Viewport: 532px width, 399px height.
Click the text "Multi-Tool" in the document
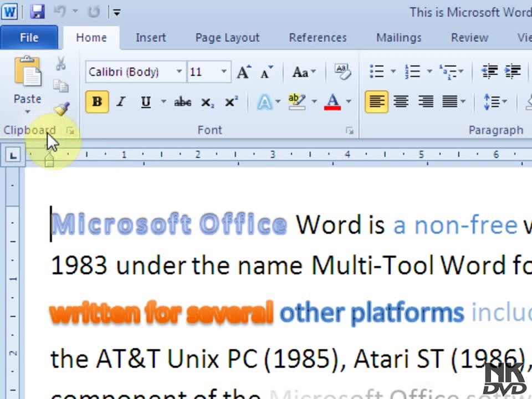(x=372, y=265)
